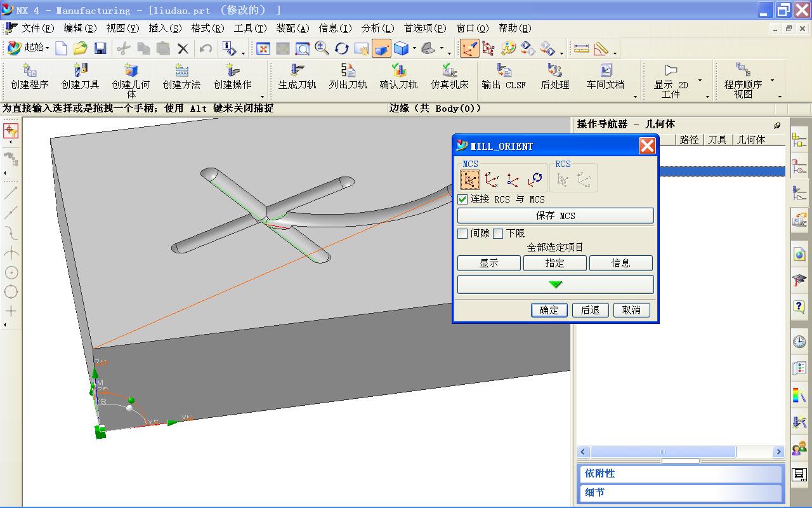Select the Zoom window icon
Image resolution: width=812 pixels, height=508 pixels.
[302, 48]
